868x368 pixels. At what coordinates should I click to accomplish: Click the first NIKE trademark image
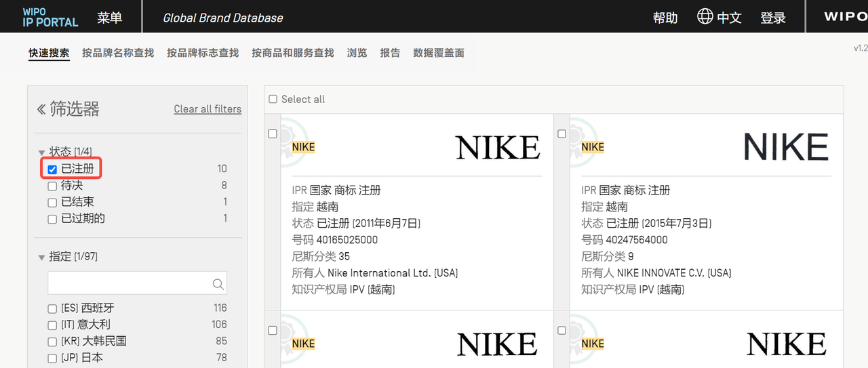pos(497,147)
